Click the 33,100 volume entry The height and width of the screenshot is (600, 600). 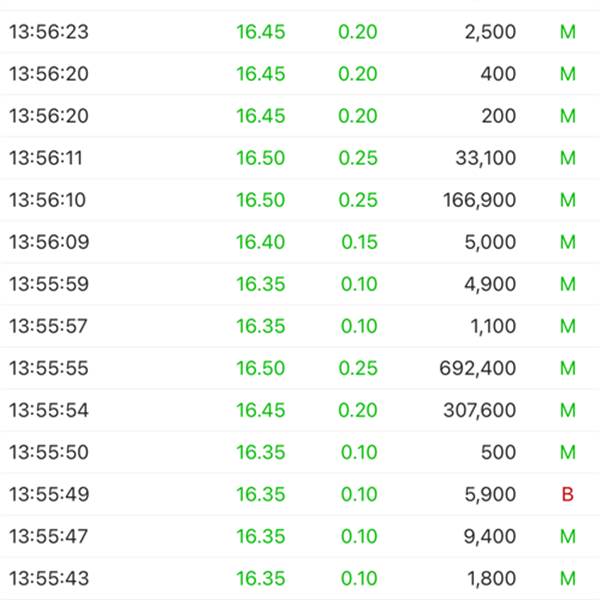[x=486, y=158]
